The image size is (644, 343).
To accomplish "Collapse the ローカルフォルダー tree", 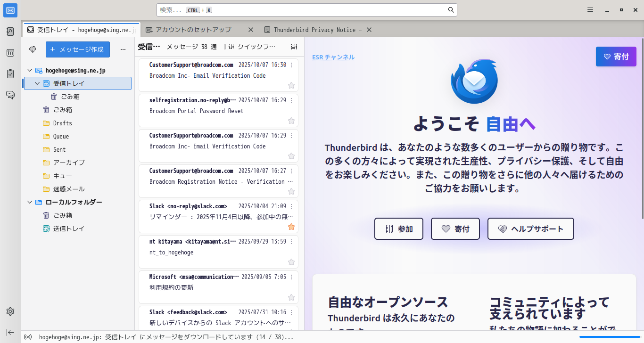I will tap(30, 202).
